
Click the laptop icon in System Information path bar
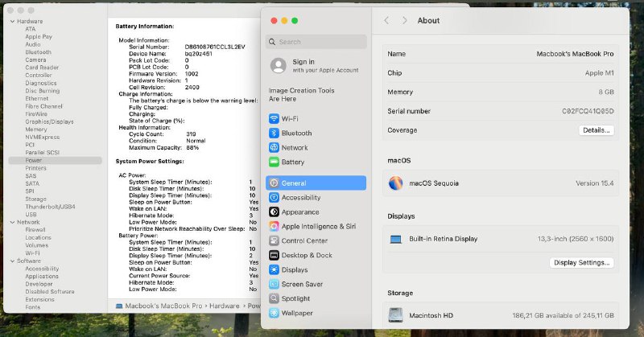click(119, 306)
